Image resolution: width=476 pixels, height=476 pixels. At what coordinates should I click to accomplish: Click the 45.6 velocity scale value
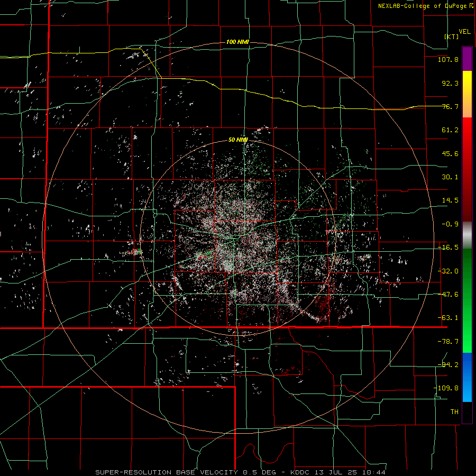[450, 153]
